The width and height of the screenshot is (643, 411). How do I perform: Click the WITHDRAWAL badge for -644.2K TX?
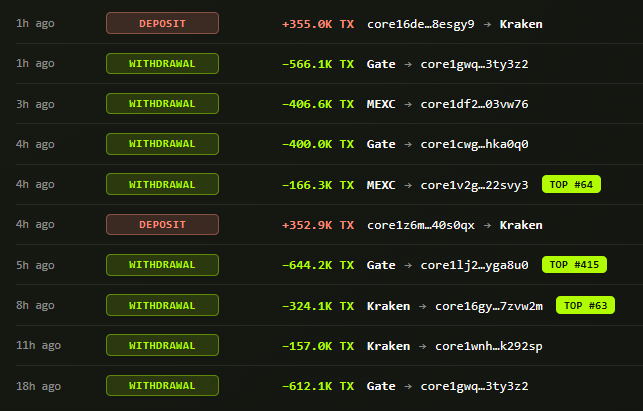162,265
